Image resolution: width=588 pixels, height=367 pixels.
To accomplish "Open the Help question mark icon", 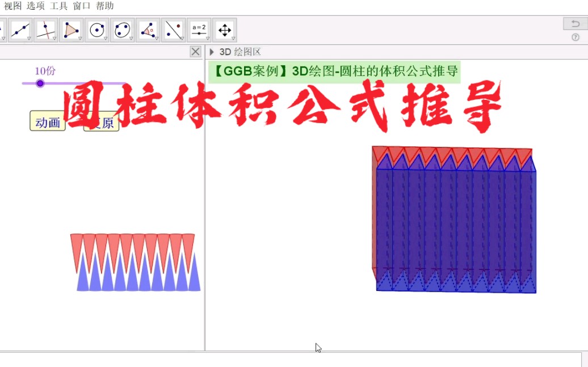I will [577, 37].
